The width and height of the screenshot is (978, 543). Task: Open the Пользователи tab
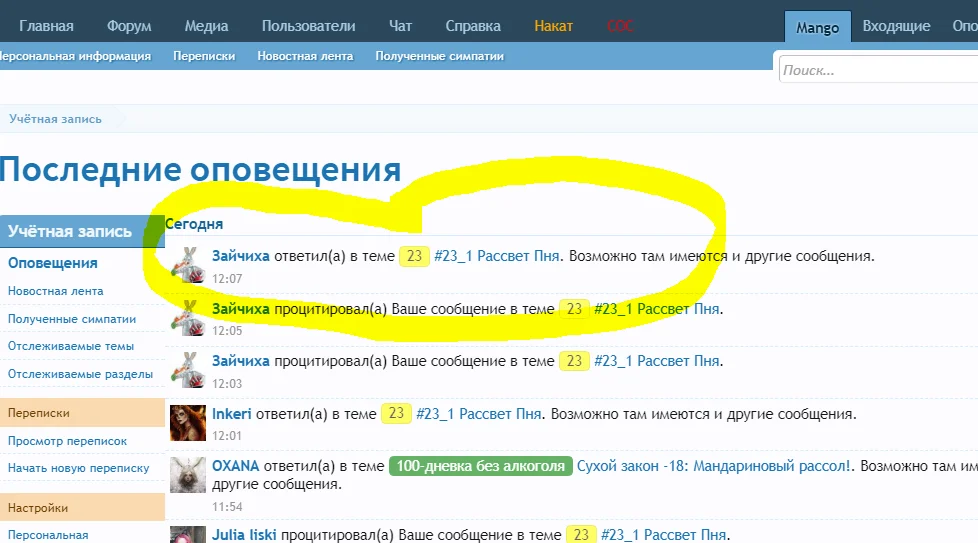pos(308,26)
